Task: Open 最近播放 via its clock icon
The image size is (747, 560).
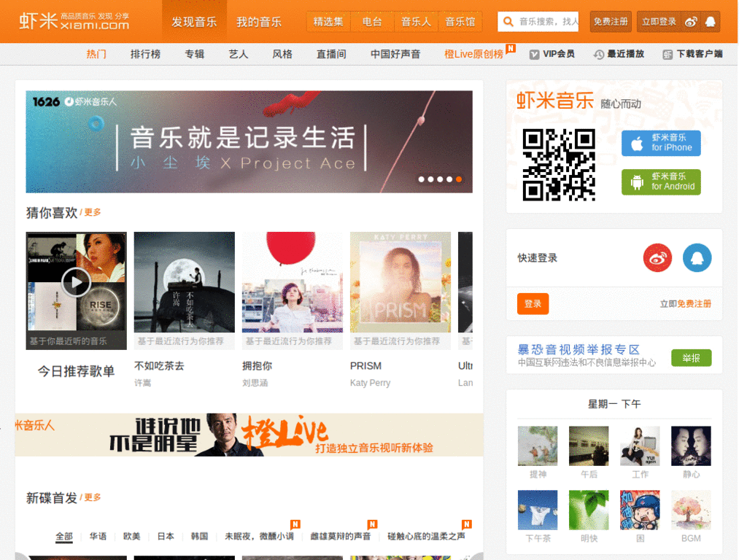Action: (600, 54)
